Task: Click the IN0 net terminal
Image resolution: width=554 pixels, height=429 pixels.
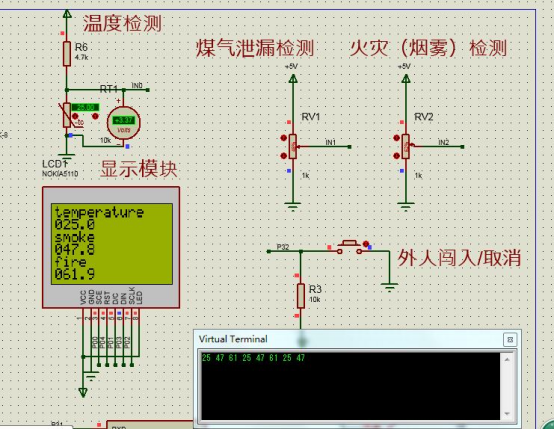Action: click(x=147, y=90)
